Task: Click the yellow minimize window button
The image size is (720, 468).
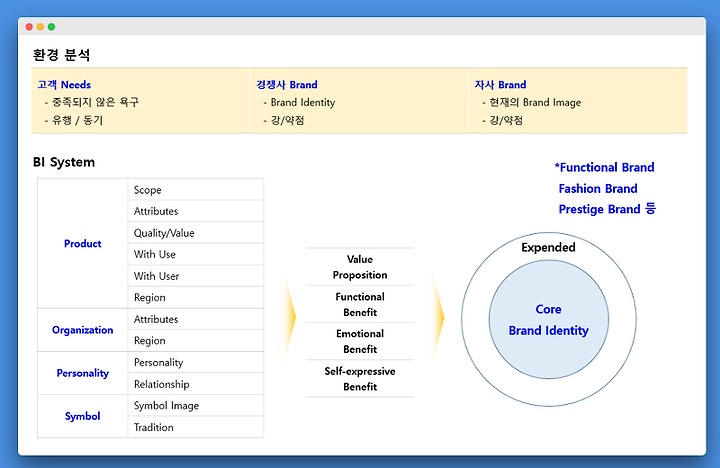Action: 40,27
